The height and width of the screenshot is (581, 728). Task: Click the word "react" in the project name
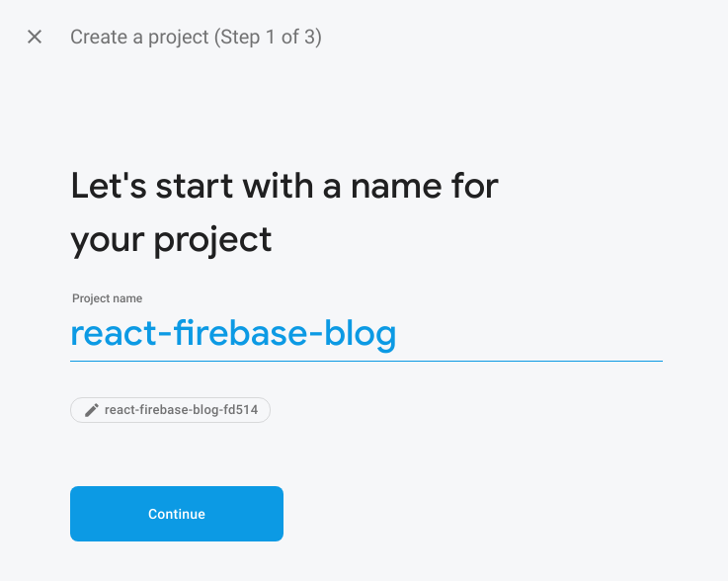click(x=114, y=333)
